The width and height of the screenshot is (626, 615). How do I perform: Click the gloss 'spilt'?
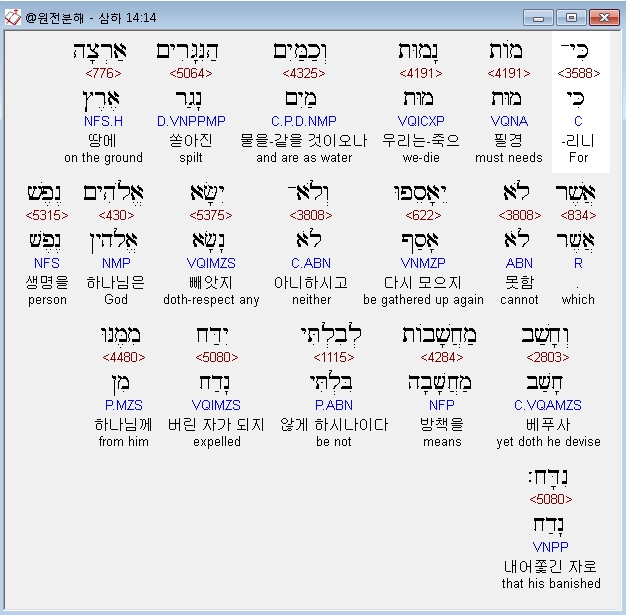coord(191,158)
